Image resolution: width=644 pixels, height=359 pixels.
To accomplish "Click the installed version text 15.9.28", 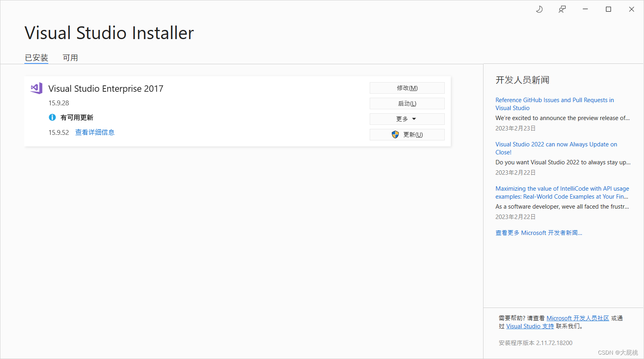I will tap(59, 103).
